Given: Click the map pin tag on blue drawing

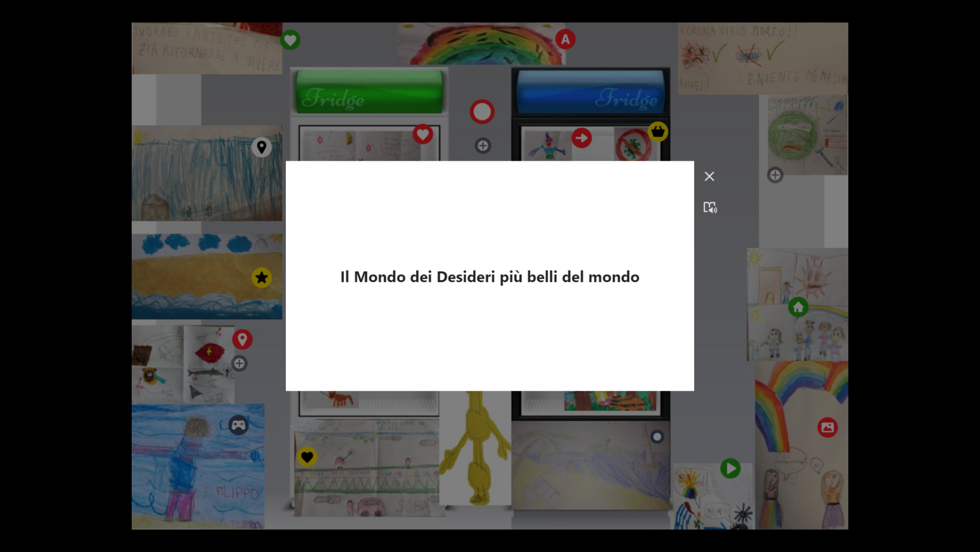Looking at the screenshot, I should 261,147.
